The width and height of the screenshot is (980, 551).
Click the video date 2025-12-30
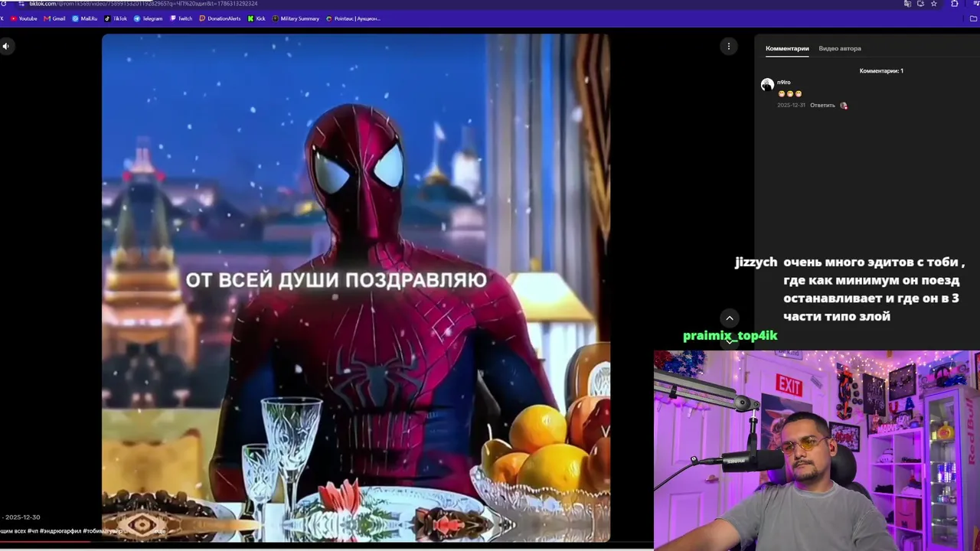click(22, 517)
